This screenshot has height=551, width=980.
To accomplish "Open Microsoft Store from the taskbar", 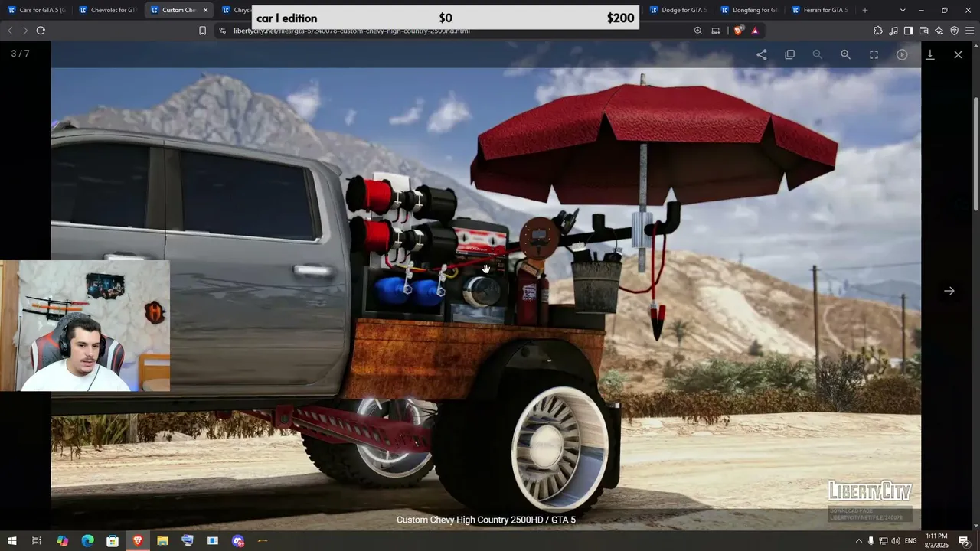I will point(113,541).
